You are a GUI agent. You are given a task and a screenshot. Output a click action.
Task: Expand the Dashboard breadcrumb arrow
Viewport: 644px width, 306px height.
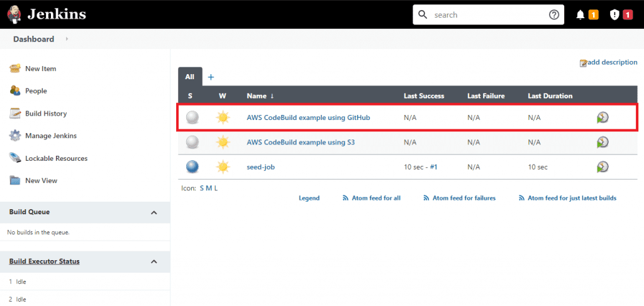pos(67,39)
